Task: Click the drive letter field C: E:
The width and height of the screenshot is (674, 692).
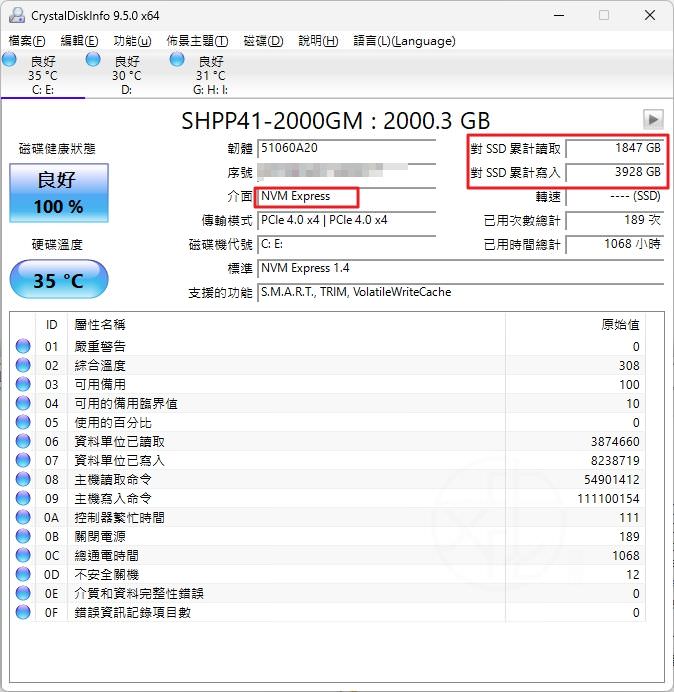Action: [x=346, y=244]
